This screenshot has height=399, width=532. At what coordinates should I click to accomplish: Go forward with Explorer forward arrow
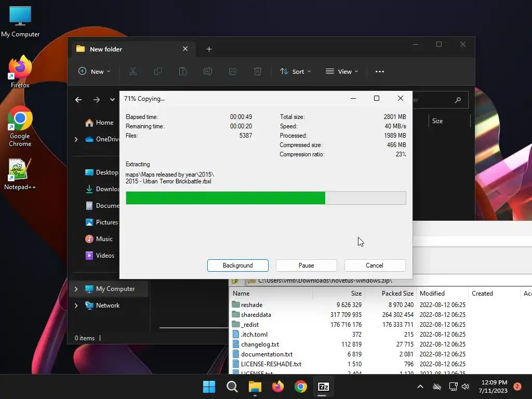96,100
